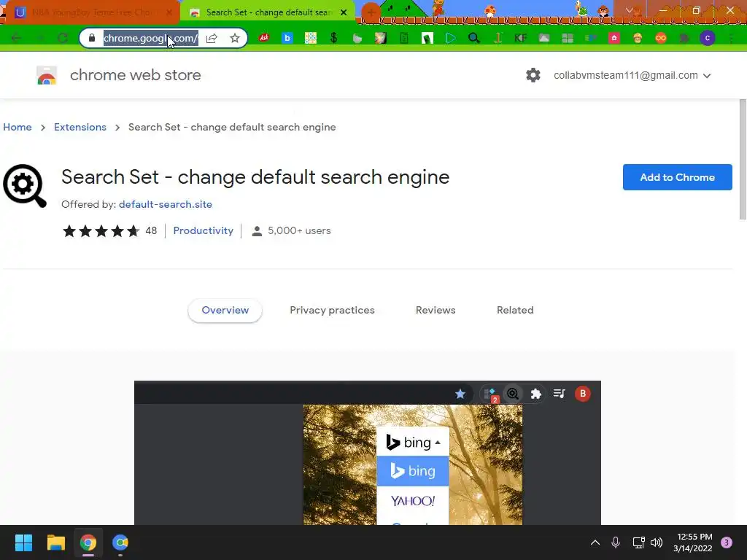This screenshot has height=560, width=747.
Task: Visit the default-search.site publisher link
Action: click(x=166, y=204)
